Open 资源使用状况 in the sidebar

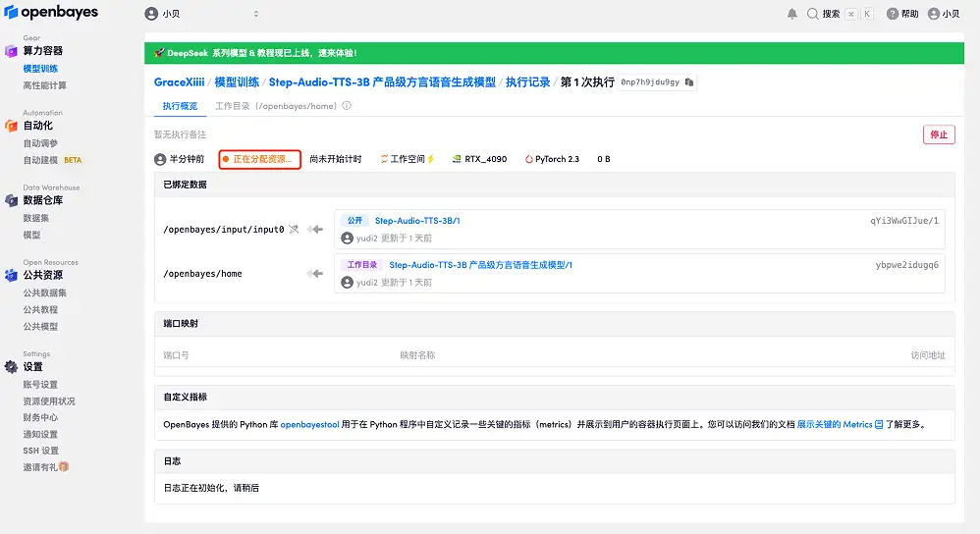coord(49,401)
